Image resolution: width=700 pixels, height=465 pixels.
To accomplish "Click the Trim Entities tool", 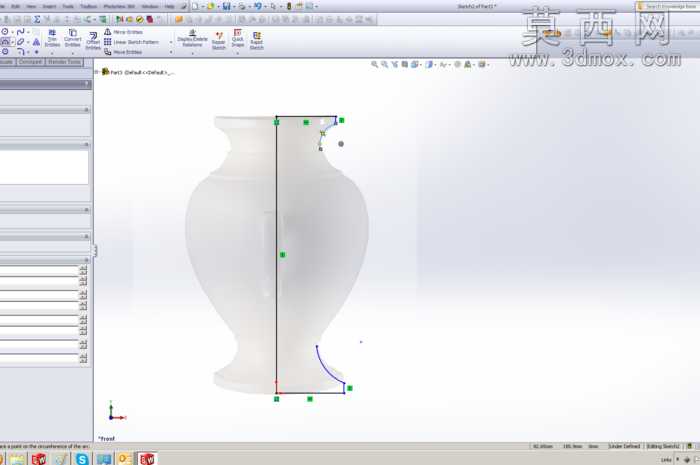I will [x=52, y=38].
